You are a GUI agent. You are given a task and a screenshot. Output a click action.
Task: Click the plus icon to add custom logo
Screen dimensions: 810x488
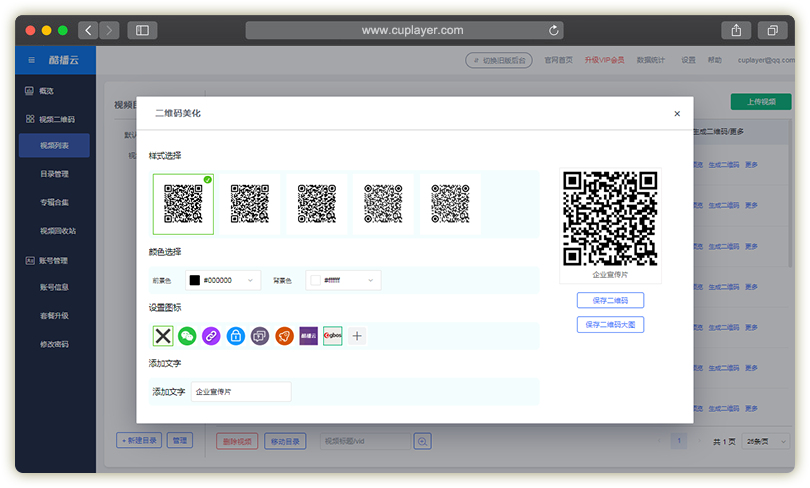[357, 336]
